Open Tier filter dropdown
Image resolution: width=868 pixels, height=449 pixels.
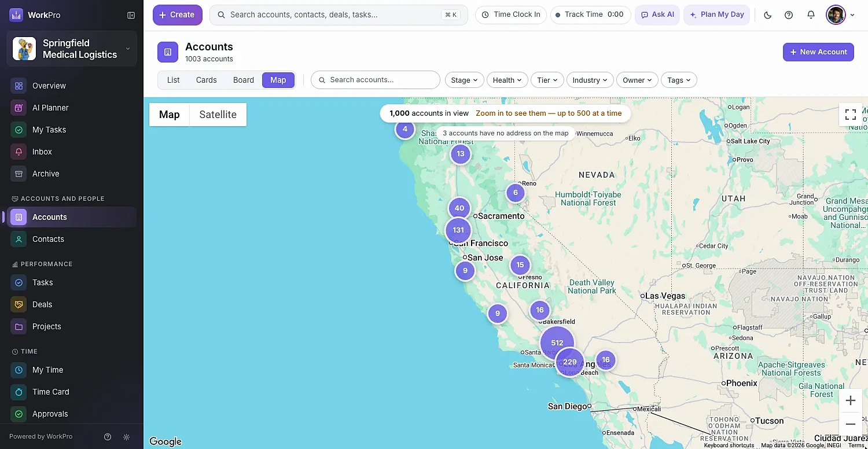pos(547,80)
